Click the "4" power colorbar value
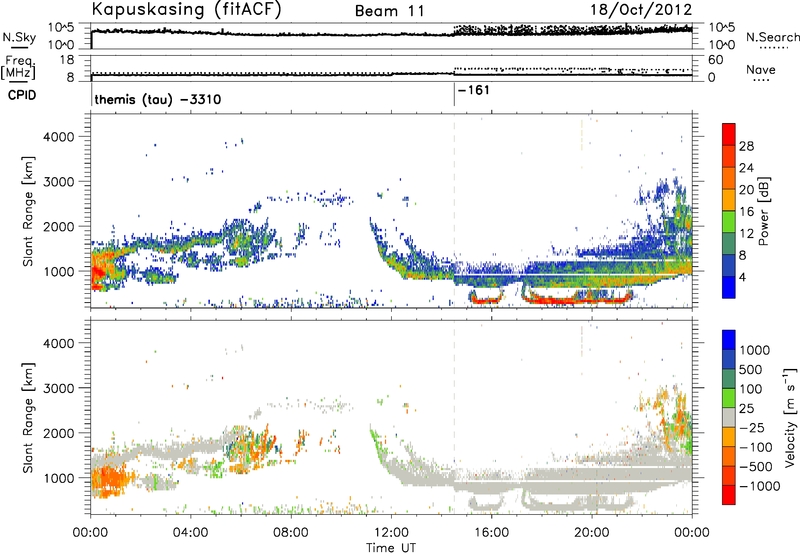The width and height of the screenshot is (800, 554). [x=743, y=277]
